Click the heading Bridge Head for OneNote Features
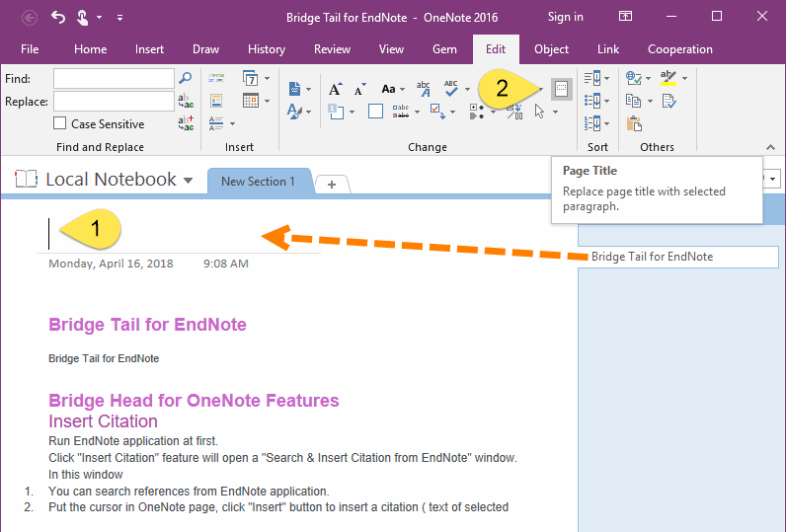The width and height of the screenshot is (786, 532). click(x=194, y=401)
